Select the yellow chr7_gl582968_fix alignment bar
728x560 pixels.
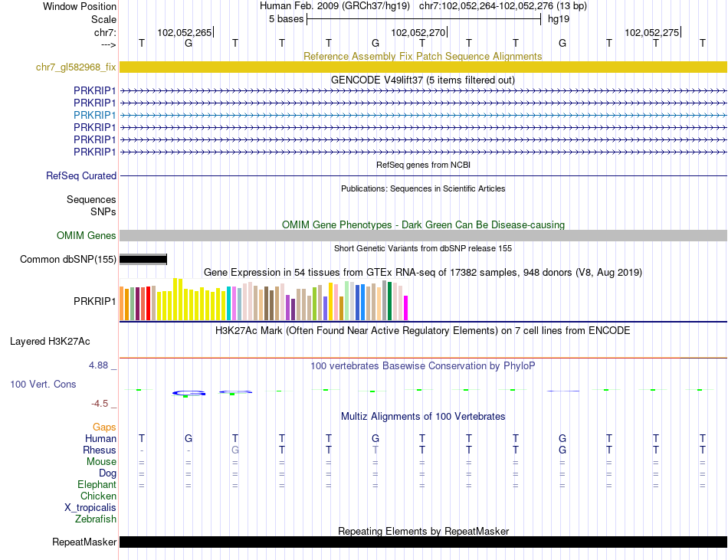coord(423,67)
